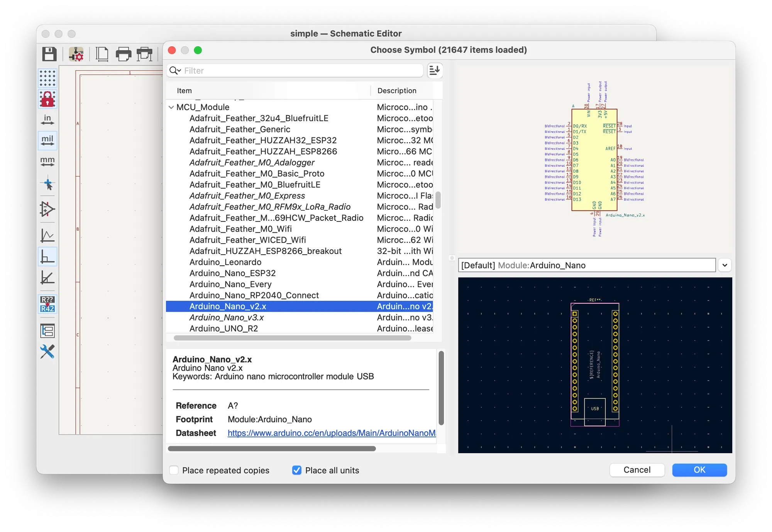Toggle the red padlock icon
The image size is (772, 532).
point(47,99)
